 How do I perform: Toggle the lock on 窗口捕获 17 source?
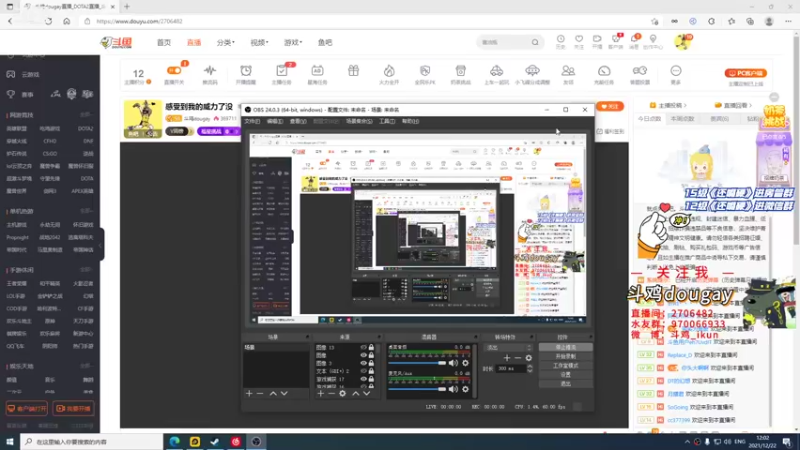[371, 379]
